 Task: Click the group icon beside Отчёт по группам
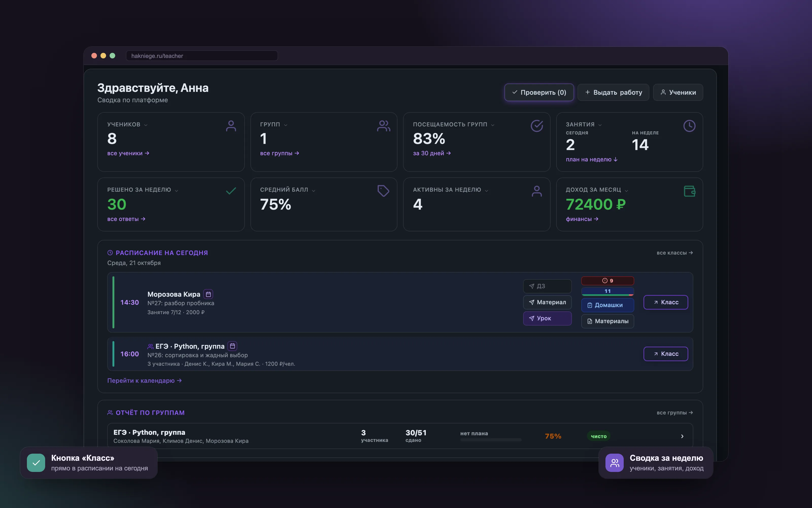pyautogui.click(x=110, y=412)
